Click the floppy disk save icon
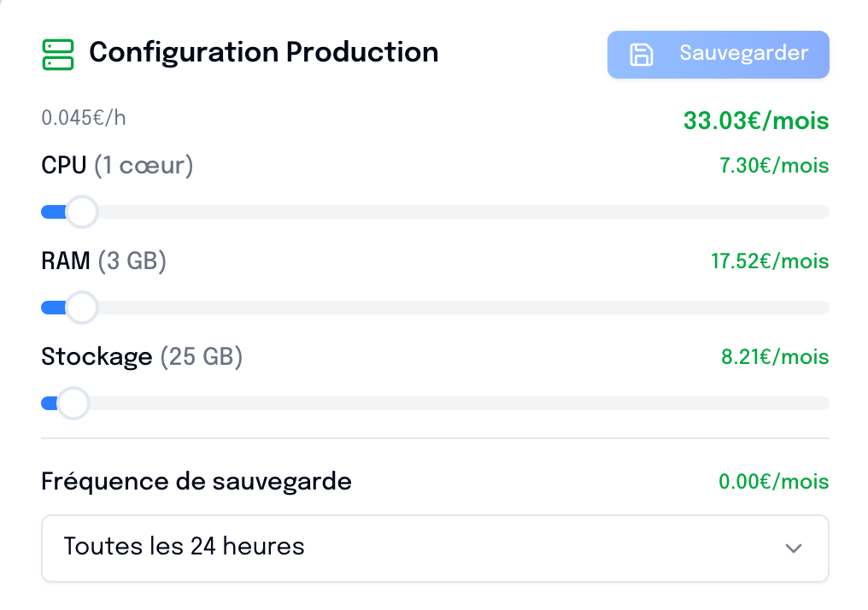868x610 pixels. [x=641, y=55]
